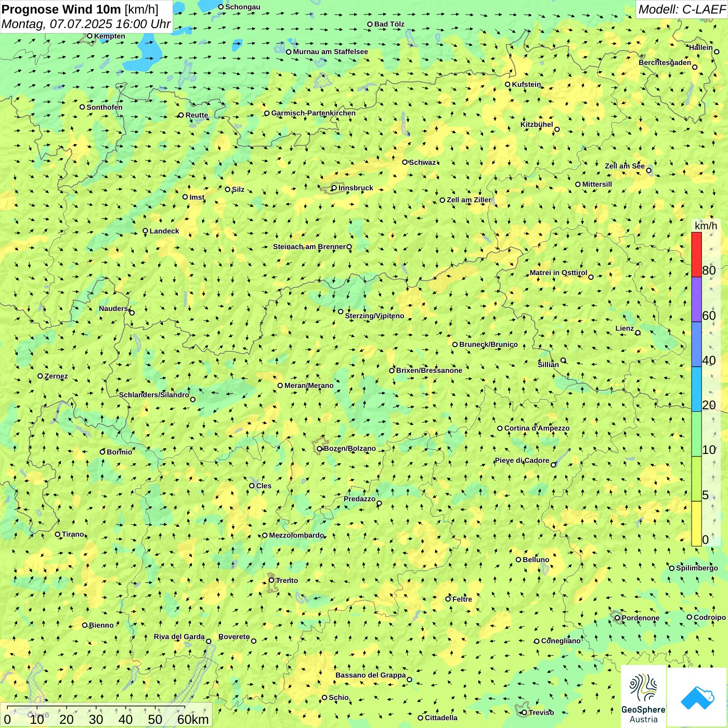
Task: Click the Hallein location marker
Action: pos(717,51)
